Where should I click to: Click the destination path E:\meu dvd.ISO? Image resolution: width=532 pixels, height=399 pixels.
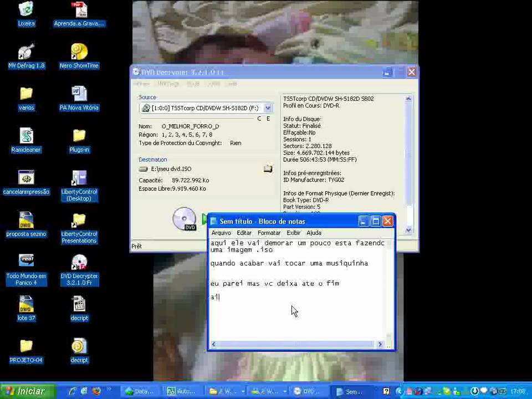(x=171, y=168)
